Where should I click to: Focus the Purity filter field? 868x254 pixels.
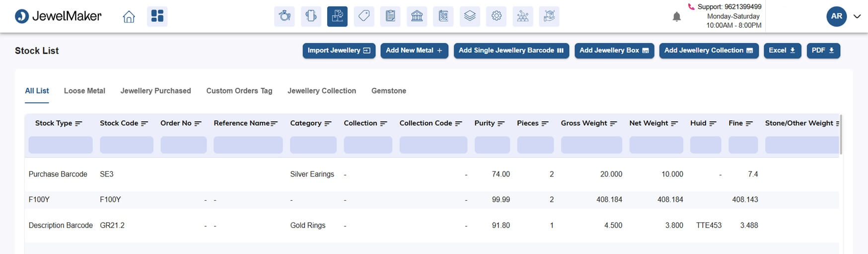(x=492, y=145)
